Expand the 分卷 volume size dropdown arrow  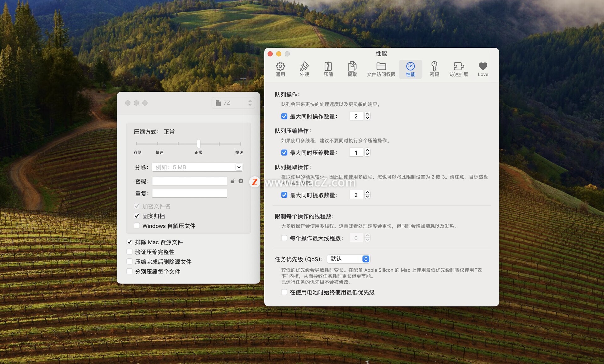click(x=239, y=167)
